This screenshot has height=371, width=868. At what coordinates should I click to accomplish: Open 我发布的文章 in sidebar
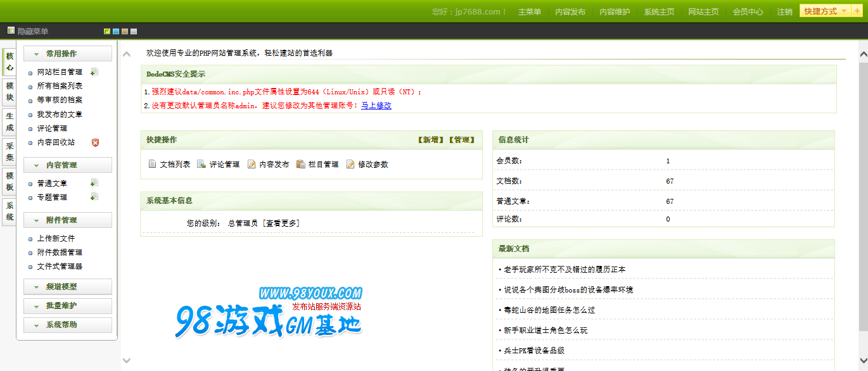click(60, 115)
